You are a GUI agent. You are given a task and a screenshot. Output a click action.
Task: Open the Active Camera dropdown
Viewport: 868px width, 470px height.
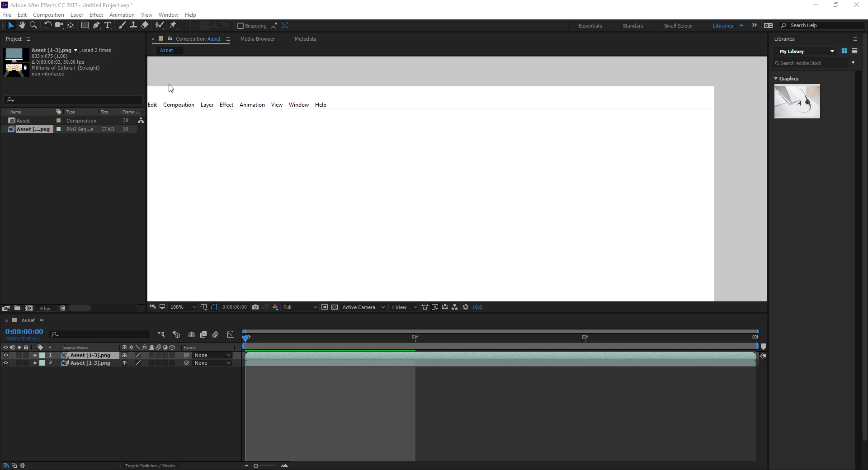coord(363,307)
